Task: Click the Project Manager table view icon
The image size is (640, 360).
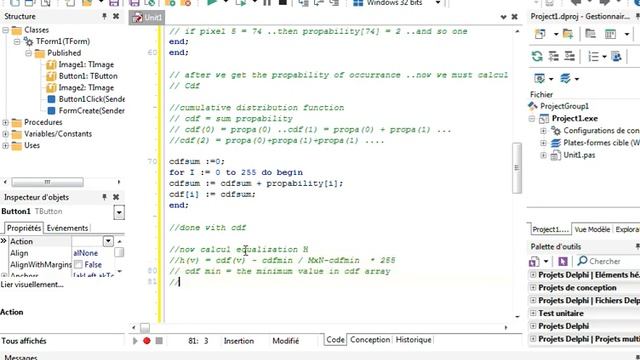Action: click(x=611, y=34)
